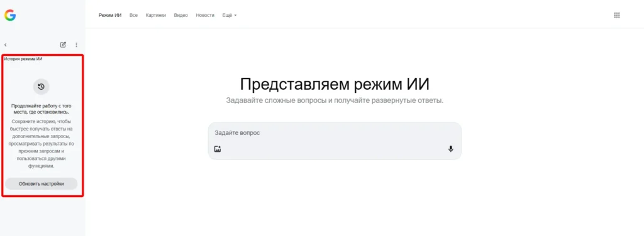
Task: Select the Режим ИИ tab
Action: 110,15
